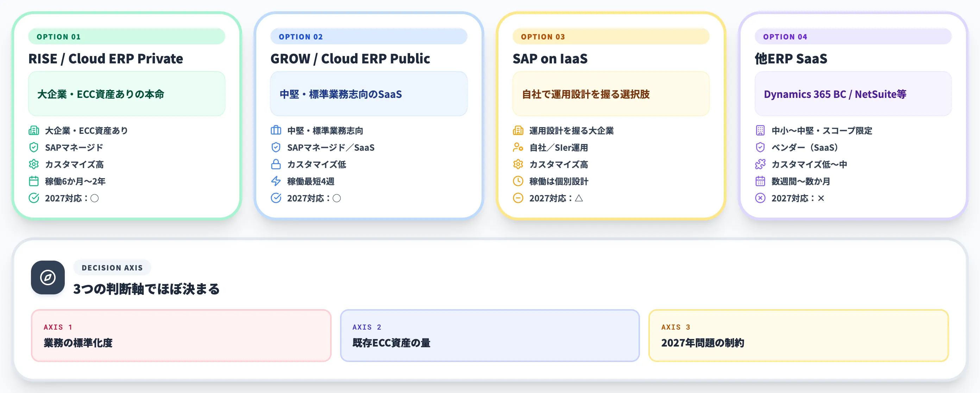Click the Dynamics 365 BC / NetSuite等 box
Screen dimensions: 980x393
click(x=853, y=94)
